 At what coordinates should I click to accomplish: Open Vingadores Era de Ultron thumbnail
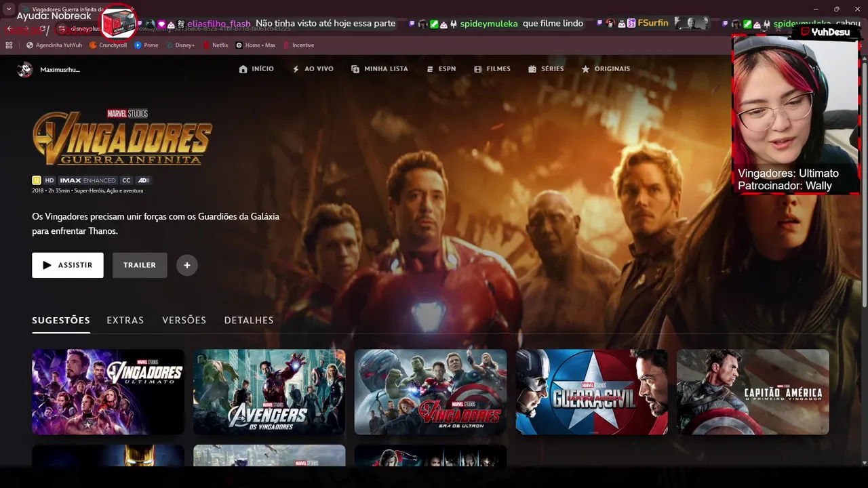point(431,392)
